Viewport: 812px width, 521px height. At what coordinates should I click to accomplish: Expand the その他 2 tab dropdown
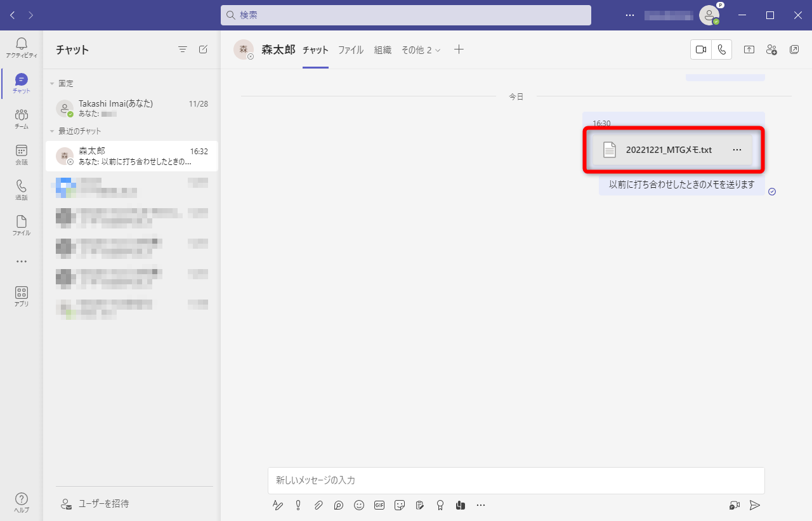421,49
